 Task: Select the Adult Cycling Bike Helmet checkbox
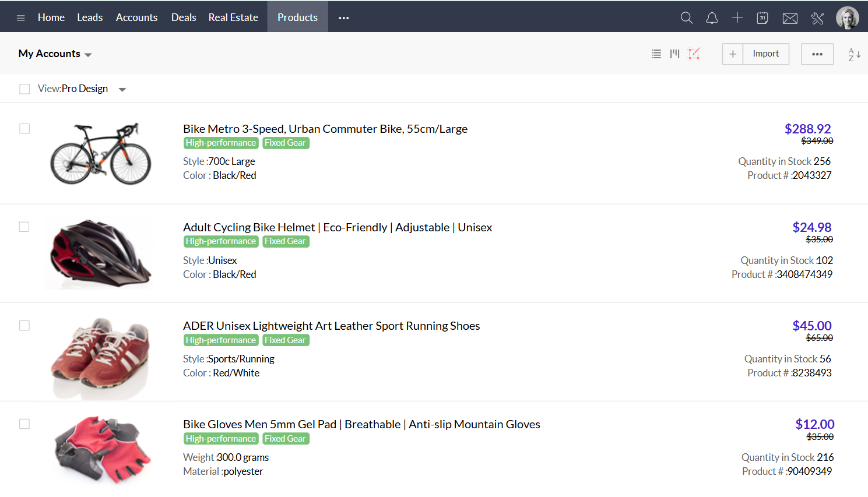pos(24,227)
